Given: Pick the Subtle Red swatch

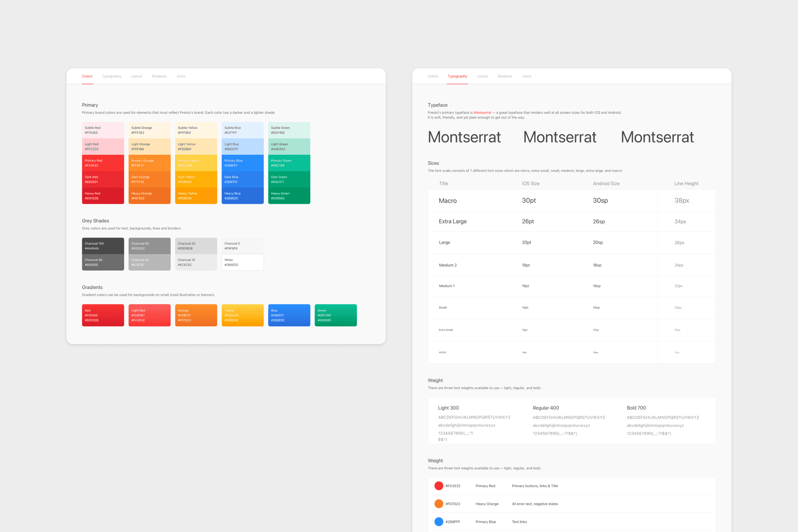Looking at the screenshot, I should pyautogui.click(x=103, y=130).
